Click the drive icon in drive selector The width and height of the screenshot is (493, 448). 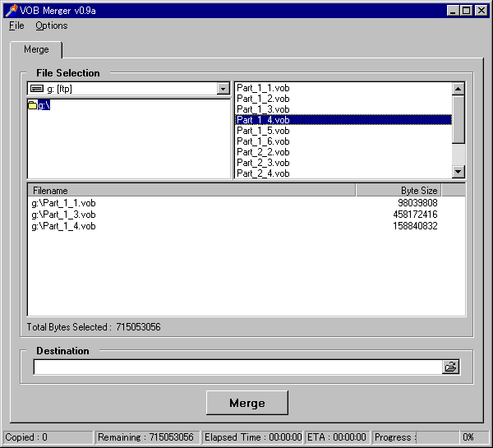[37, 89]
